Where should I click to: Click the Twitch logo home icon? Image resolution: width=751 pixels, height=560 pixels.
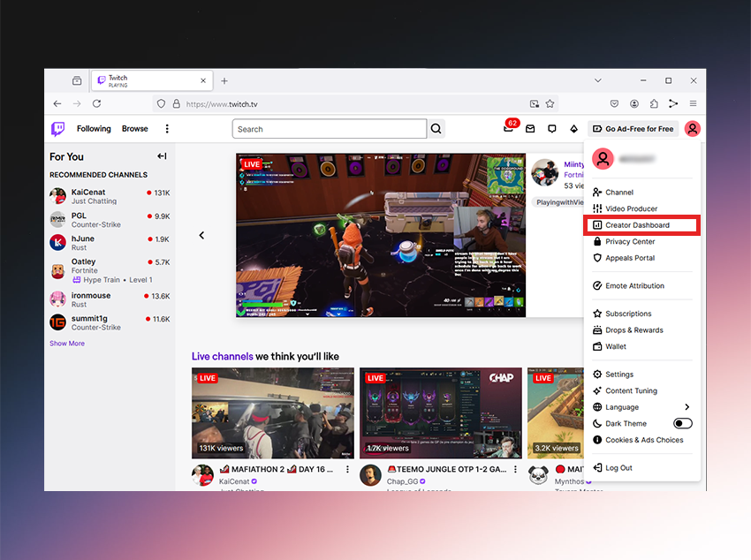coord(58,129)
